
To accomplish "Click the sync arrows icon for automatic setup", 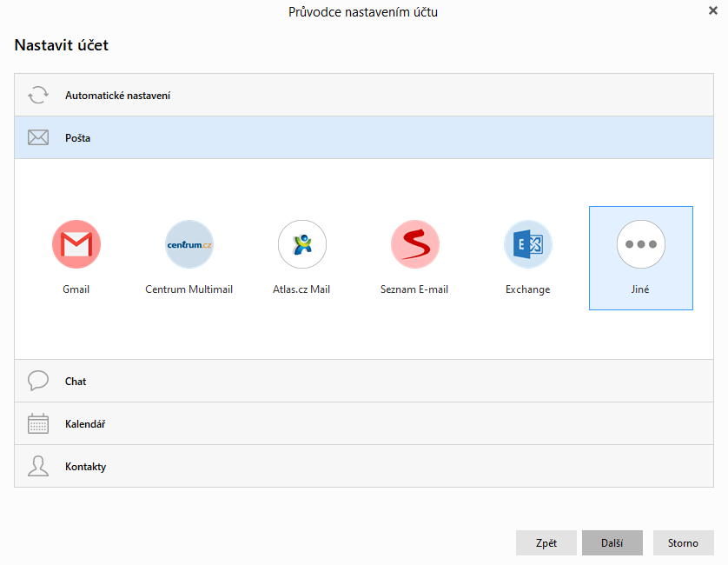I will [38, 95].
